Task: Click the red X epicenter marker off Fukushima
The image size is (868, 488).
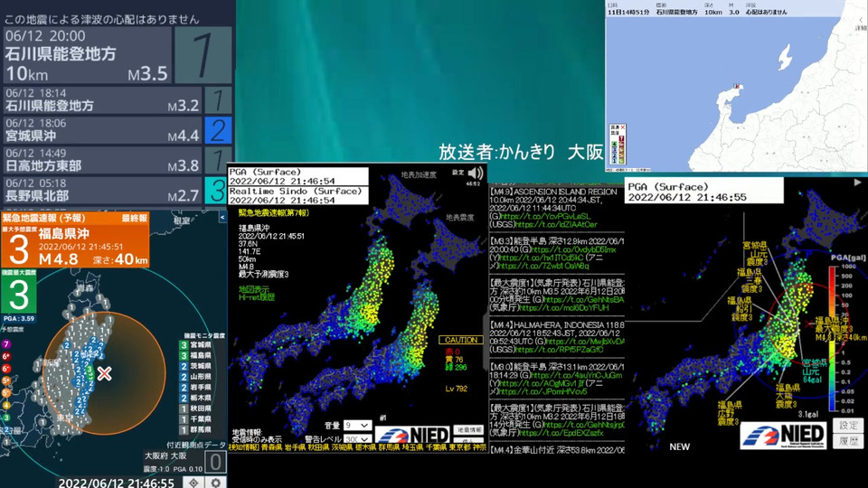Action: tap(104, 373)
